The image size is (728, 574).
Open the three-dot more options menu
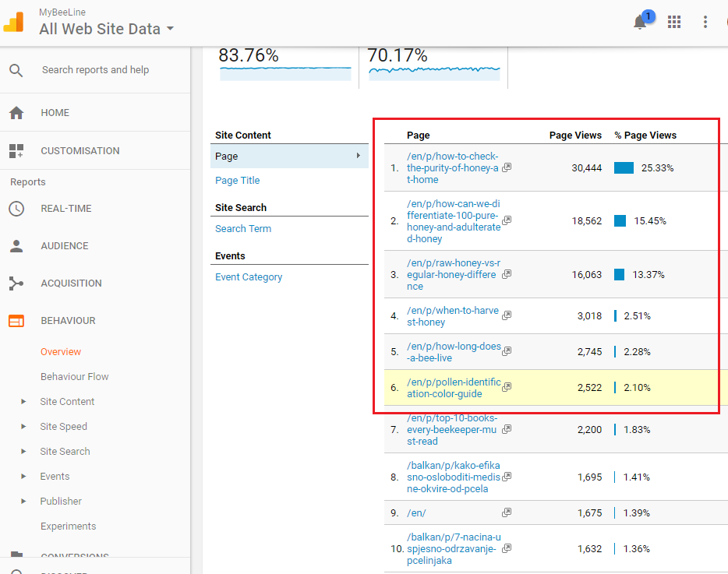click(705, 22)
